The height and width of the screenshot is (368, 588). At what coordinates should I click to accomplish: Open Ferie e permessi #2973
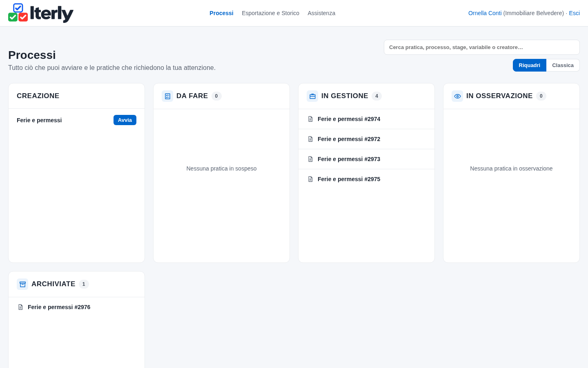click(x=366, y=159)
